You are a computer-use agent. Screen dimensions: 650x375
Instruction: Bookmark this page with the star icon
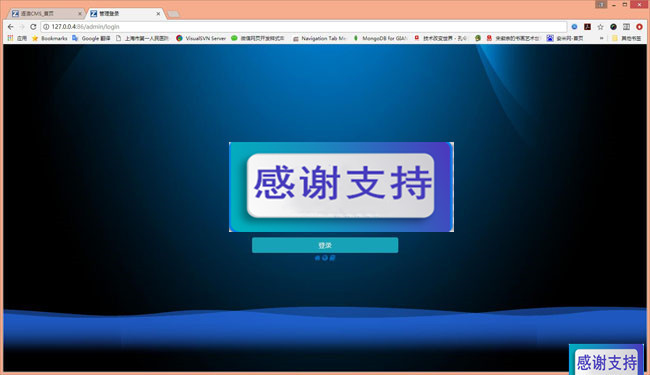[x=600, y=27]
